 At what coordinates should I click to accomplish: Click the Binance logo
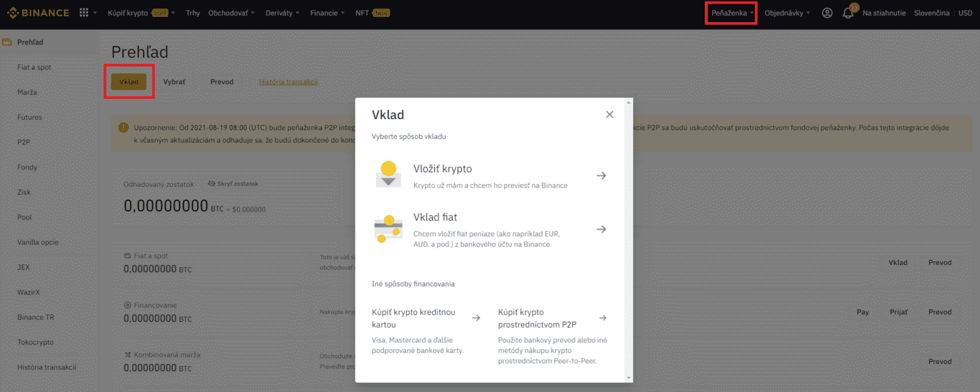38,13
